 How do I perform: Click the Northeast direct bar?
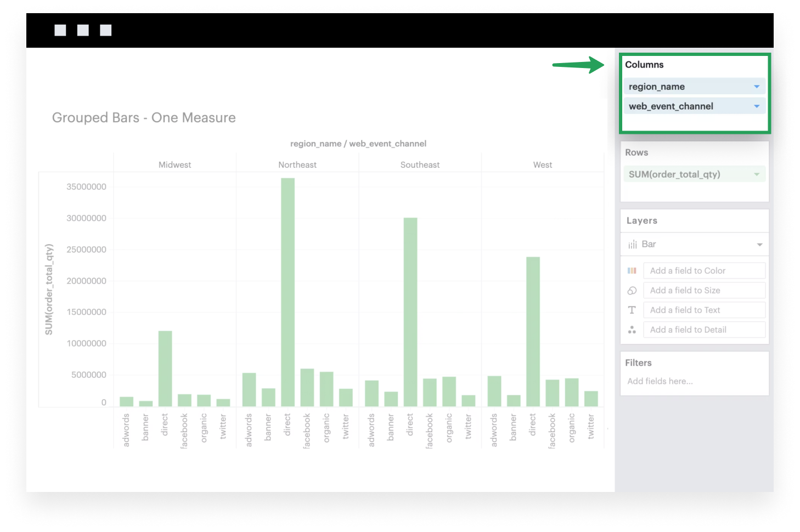coord(288,292)
